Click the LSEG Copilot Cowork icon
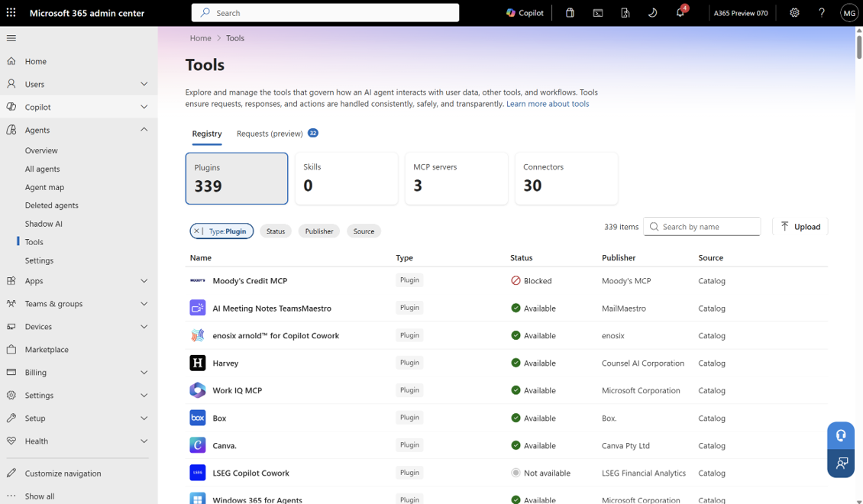863x504 pixels. (x=198, y=473)
